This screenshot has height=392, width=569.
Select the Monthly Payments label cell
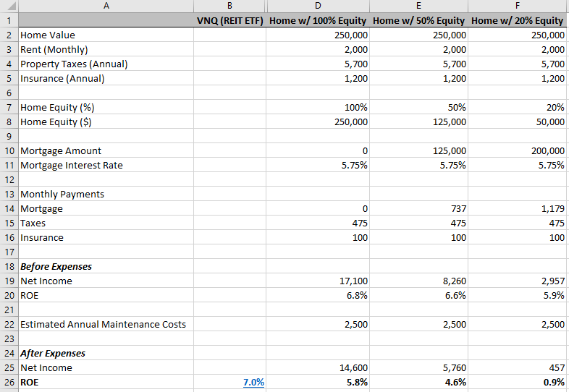pos(106,194)
